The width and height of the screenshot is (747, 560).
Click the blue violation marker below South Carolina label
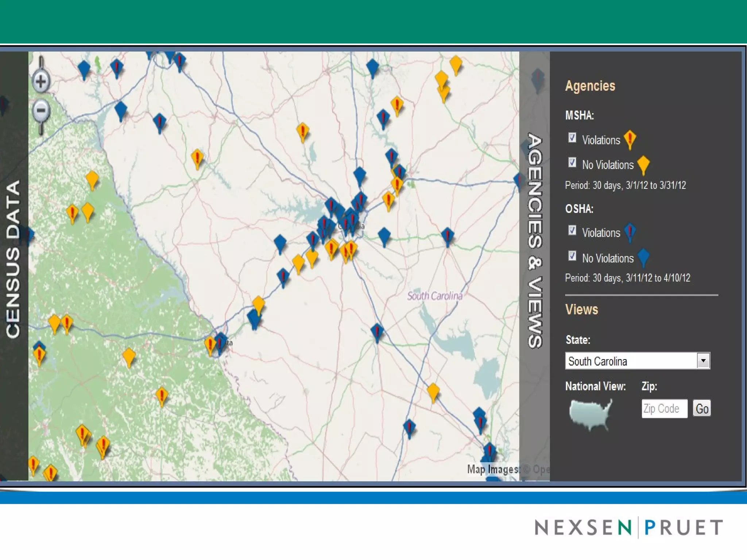coord(377,332)
